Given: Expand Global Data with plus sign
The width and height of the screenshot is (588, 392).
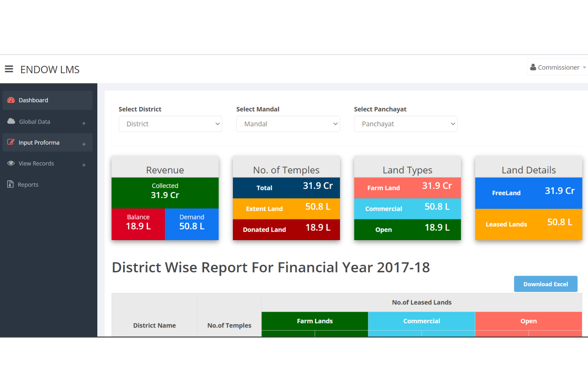Looking at the screenshot, I should pyautogui.click(x=84, y=123).
